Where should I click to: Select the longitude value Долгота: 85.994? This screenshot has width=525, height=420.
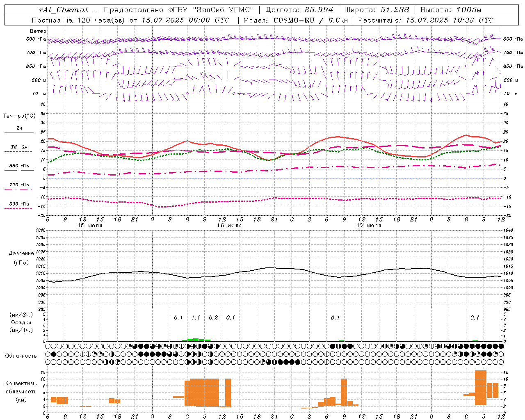point(299,10)
